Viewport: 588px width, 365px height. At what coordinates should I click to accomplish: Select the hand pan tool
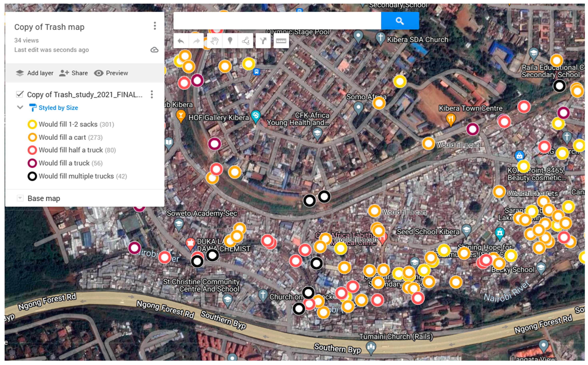214,41
